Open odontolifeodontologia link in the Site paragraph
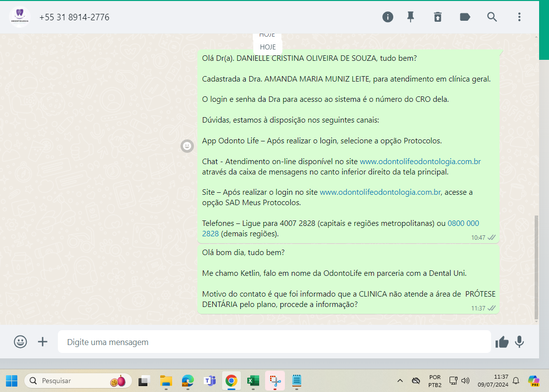Viewport: 549px width, 392px height. pos(380,192)
